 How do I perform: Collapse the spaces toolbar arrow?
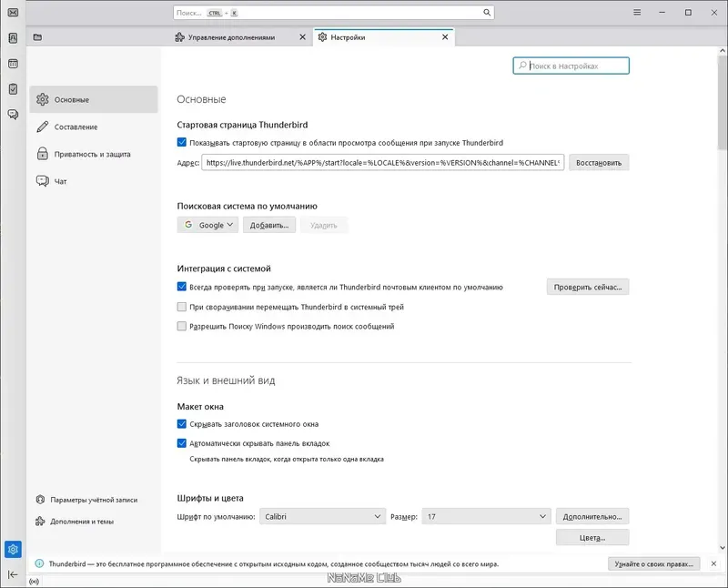[x=13, y=574]
